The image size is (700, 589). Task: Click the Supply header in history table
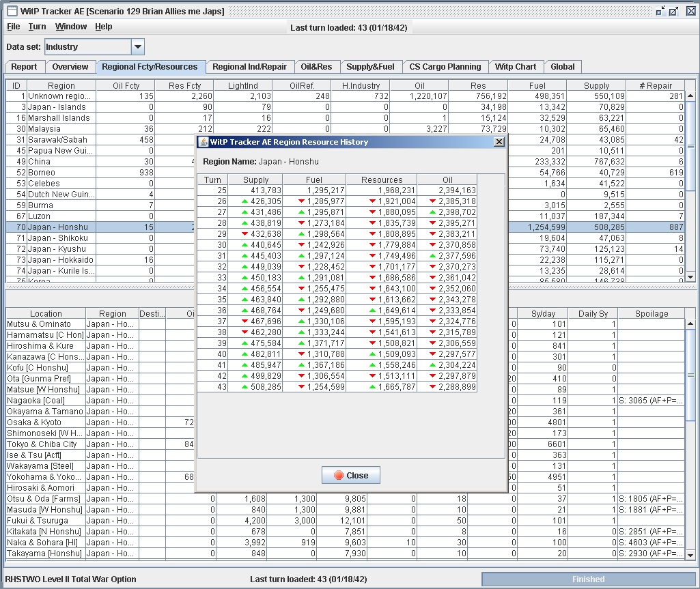[x=256, y=179]
